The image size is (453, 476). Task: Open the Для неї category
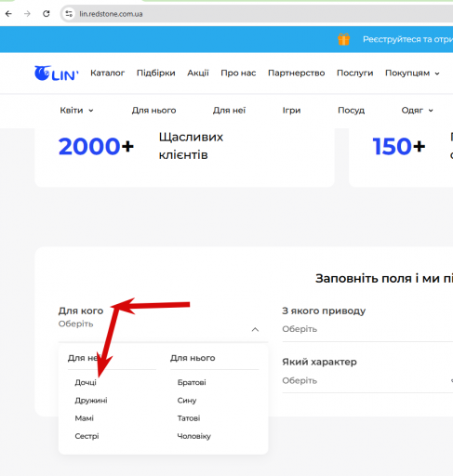(x=229, y=111)
